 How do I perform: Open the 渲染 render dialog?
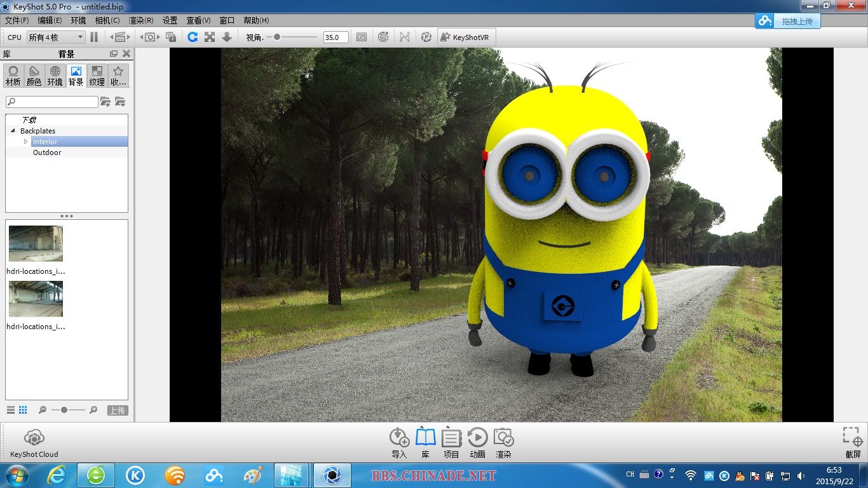coord(503,443)
